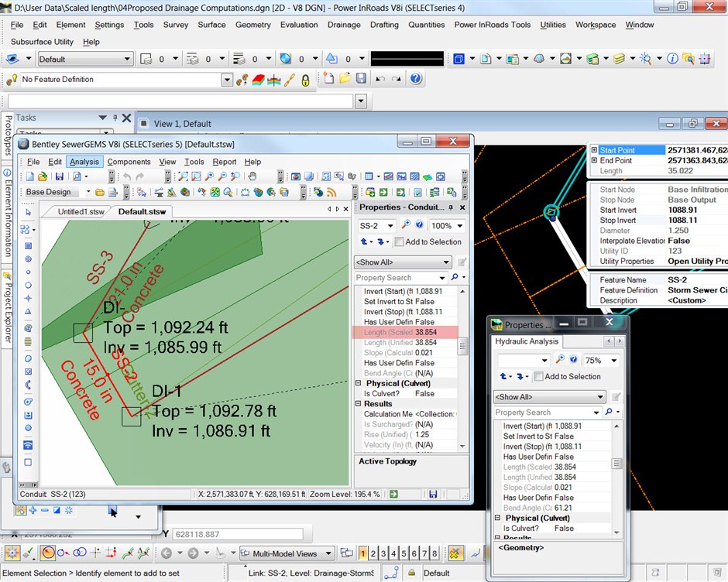Click Zoom Out magnifier in SewerGEMS toolbar
The height and width of the screenshot is (582, 728).
(x=223, y=176)
